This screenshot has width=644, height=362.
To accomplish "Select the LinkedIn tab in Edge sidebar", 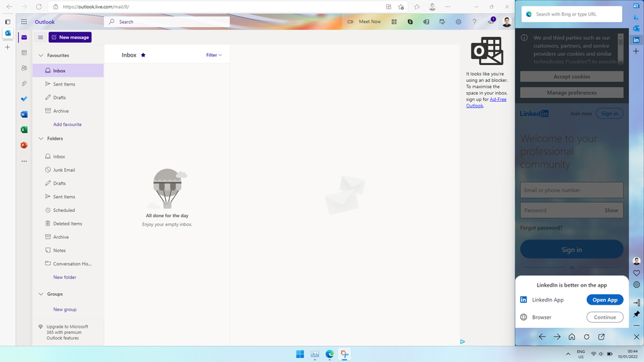I will pyautogui.click(x=636, y=40).
